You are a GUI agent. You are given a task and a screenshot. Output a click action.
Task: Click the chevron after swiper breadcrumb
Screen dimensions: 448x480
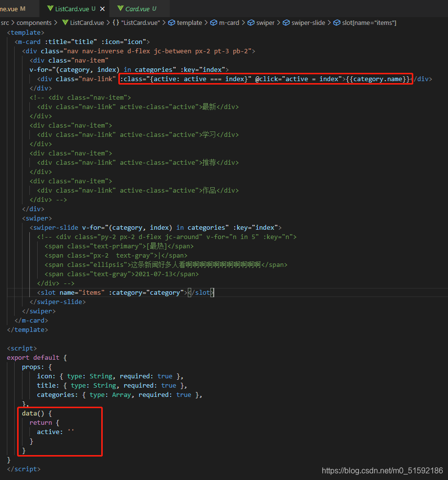279,22
